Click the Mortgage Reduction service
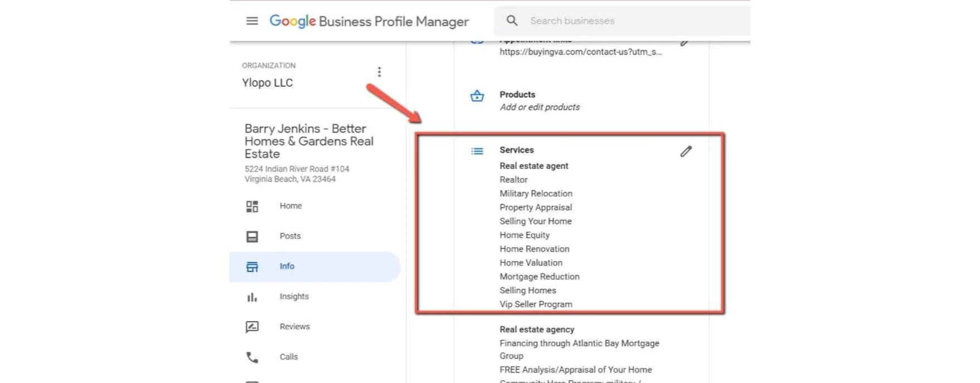 (x=540, y=277)
